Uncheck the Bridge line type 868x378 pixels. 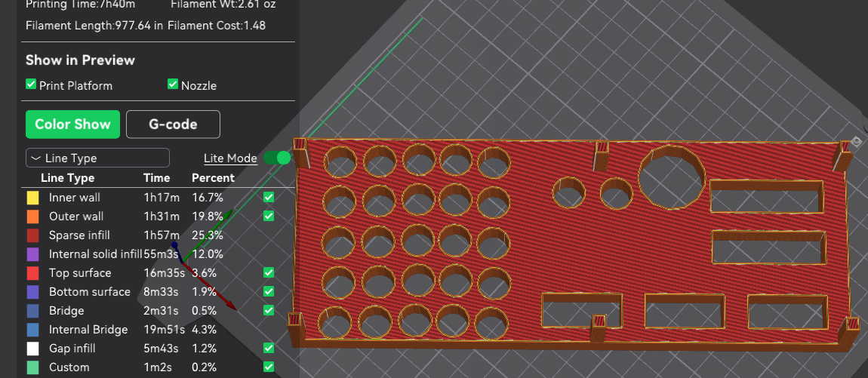[x=269, y=310]
